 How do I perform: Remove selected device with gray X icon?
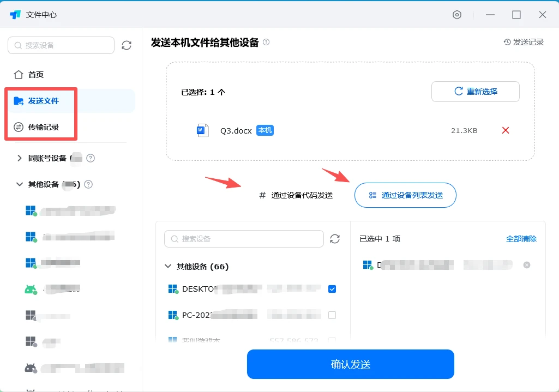527,265
